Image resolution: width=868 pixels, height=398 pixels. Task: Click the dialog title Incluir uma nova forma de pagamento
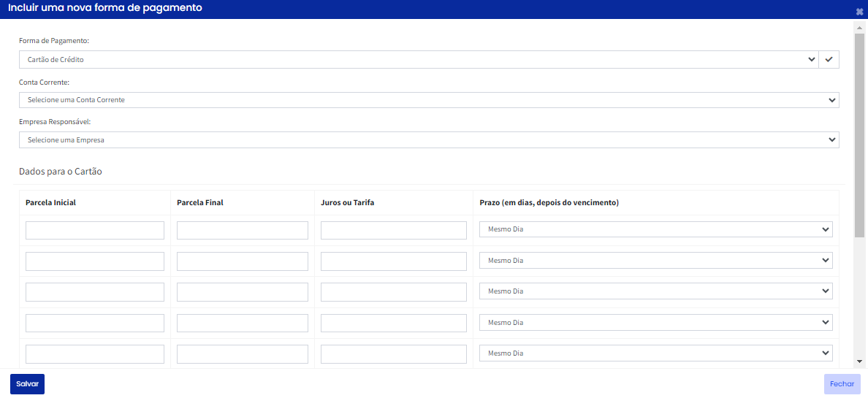104,8
